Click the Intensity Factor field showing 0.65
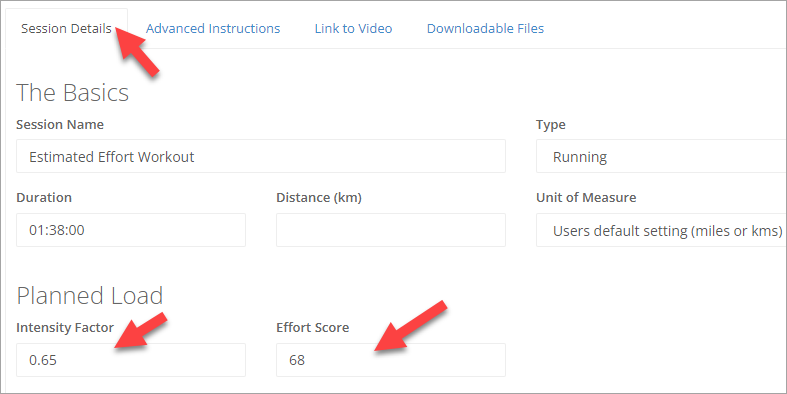 point(131,360)
